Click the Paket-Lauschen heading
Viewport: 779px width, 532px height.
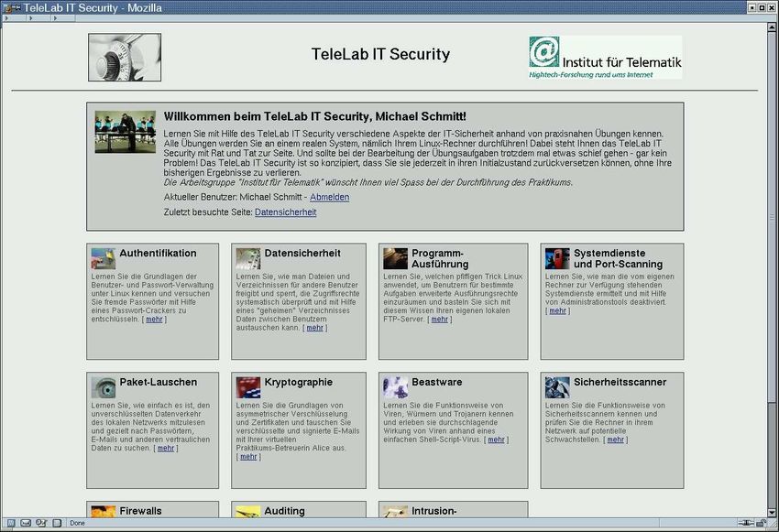158,382
